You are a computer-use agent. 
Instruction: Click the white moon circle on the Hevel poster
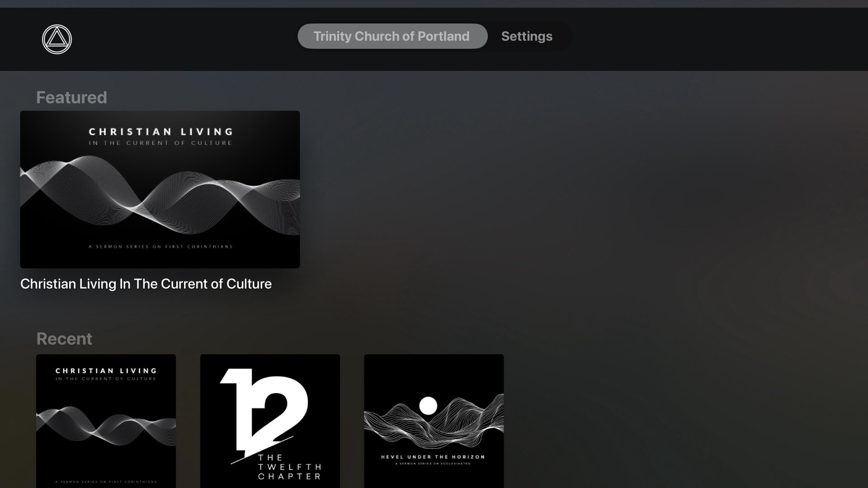click(x=428, y=405)
